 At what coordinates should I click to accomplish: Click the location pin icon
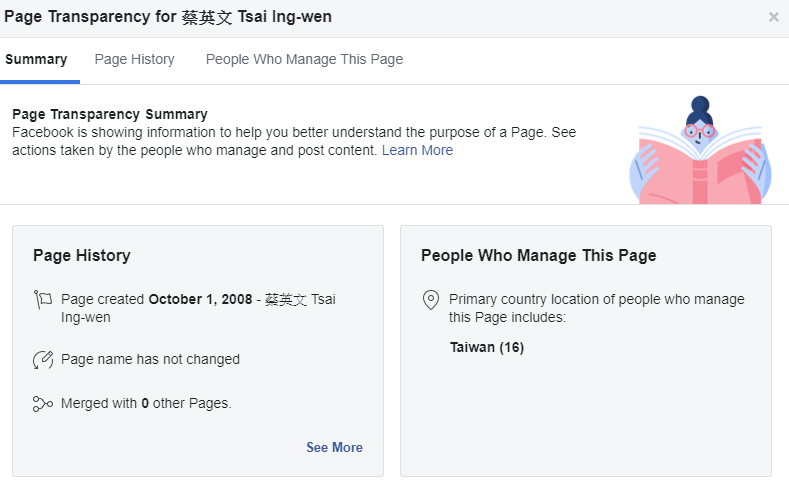click(x=431, y=300)
